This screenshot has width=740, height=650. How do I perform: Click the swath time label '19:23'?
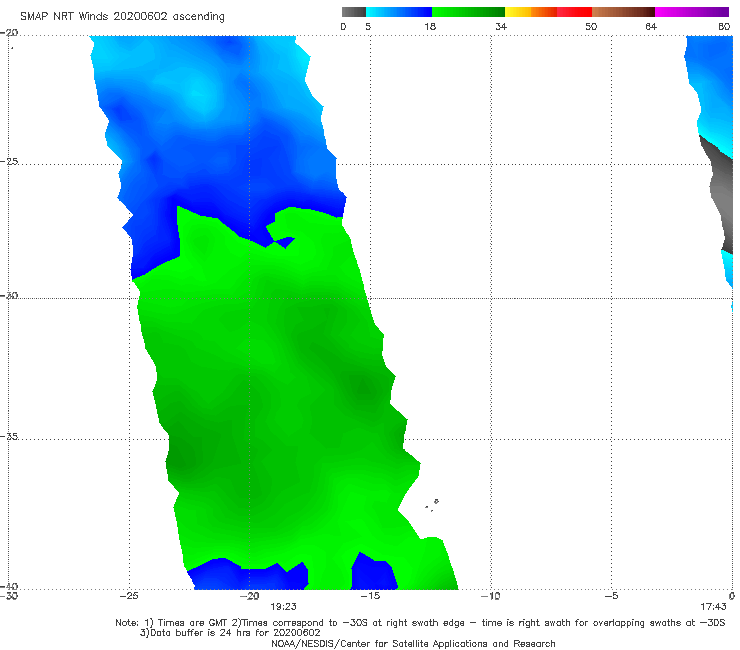click(x=283, y=607)
